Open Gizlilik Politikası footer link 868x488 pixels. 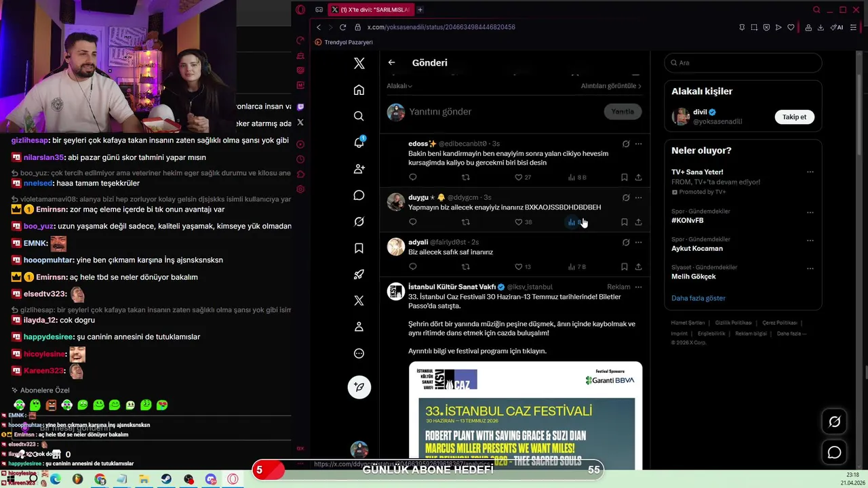pyautogui.click(x=733, y=323)
